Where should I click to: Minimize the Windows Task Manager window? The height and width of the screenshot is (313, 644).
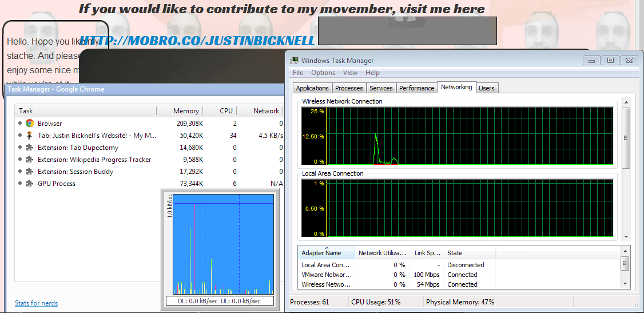(x=592, y=61)
